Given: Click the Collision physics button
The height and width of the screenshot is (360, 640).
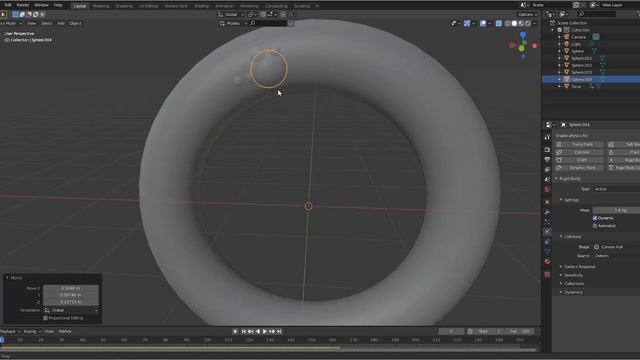Looking at the screenshot, I should (579, 152).
